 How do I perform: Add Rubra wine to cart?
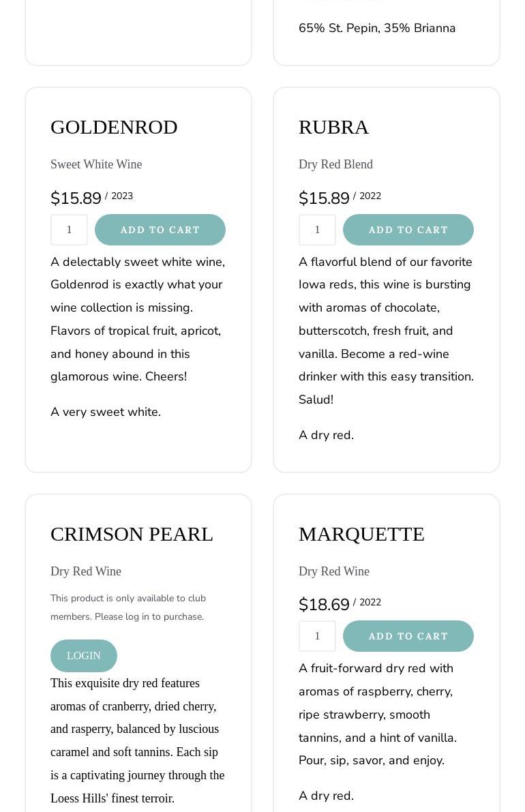[x=408, y=230]
